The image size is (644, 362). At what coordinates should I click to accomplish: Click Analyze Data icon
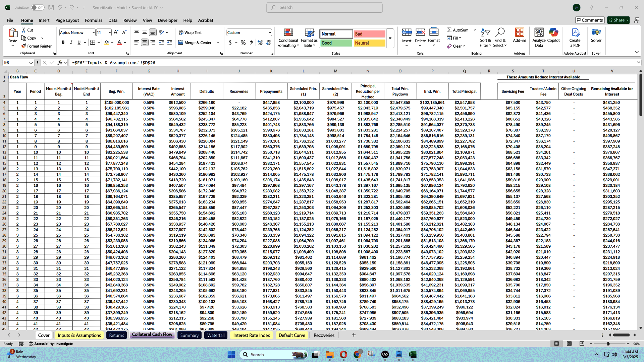point(539,33)
